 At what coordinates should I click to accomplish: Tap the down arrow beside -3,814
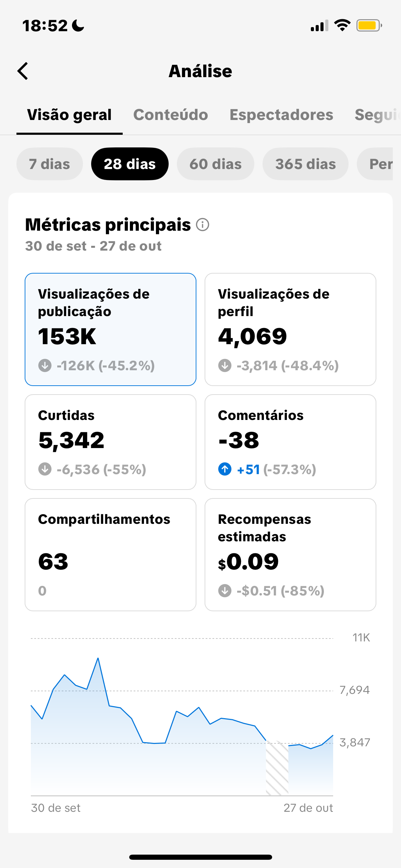[225, 365]
